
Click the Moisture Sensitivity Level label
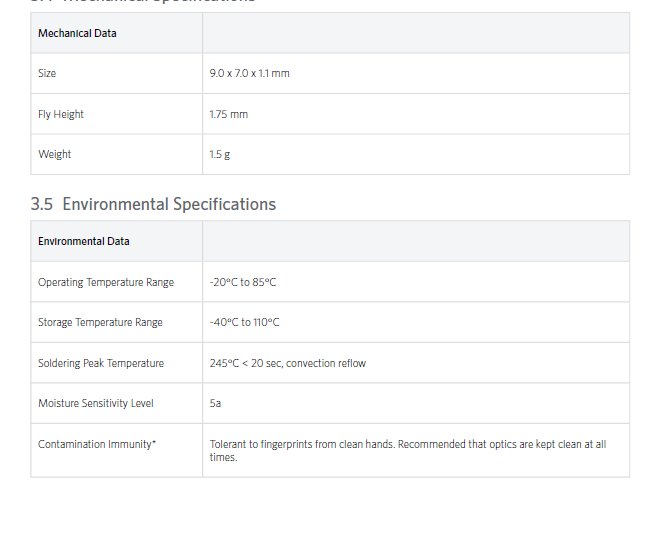point(95,404)
